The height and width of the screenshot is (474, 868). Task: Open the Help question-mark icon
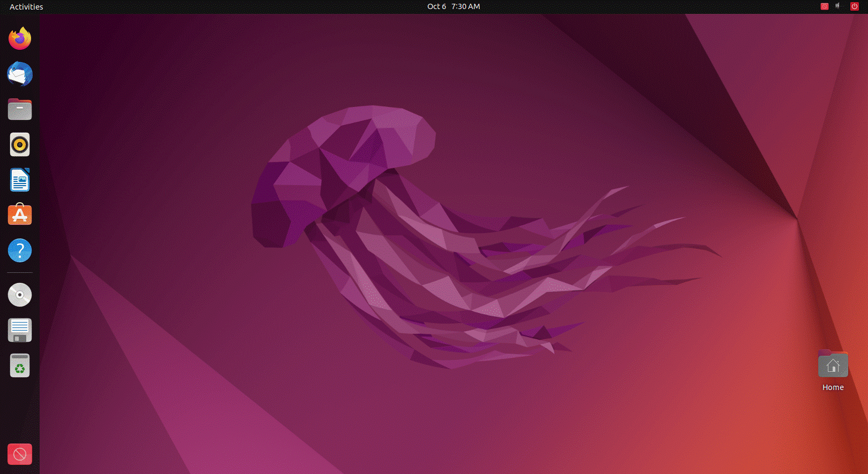20,250
